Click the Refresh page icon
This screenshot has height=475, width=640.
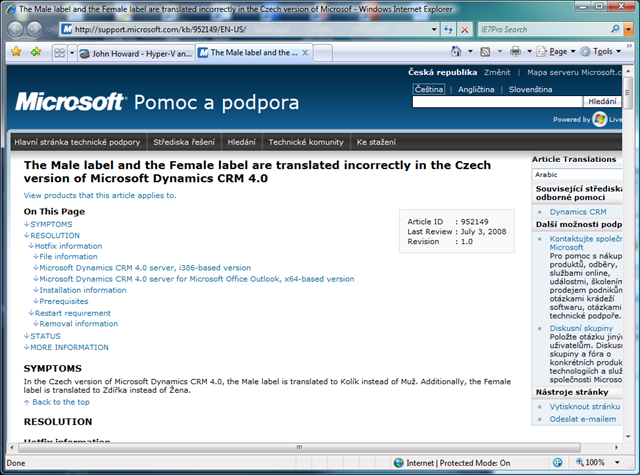(448, 29)
